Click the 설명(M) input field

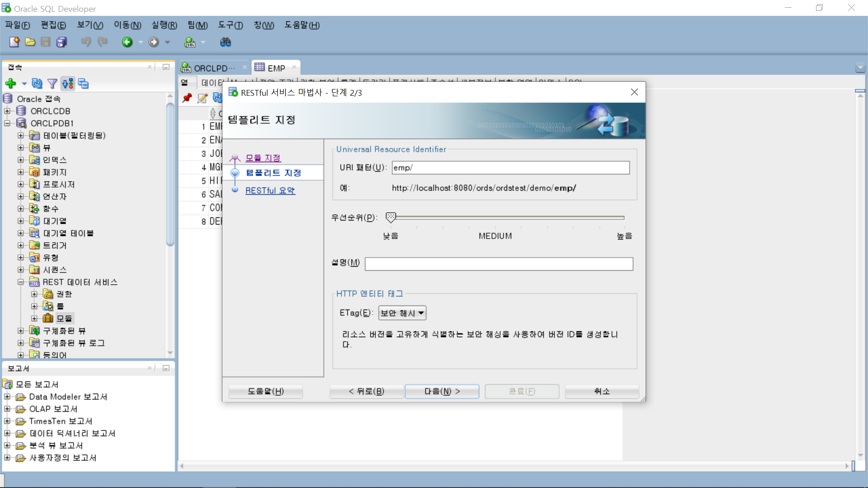point(499,264)
